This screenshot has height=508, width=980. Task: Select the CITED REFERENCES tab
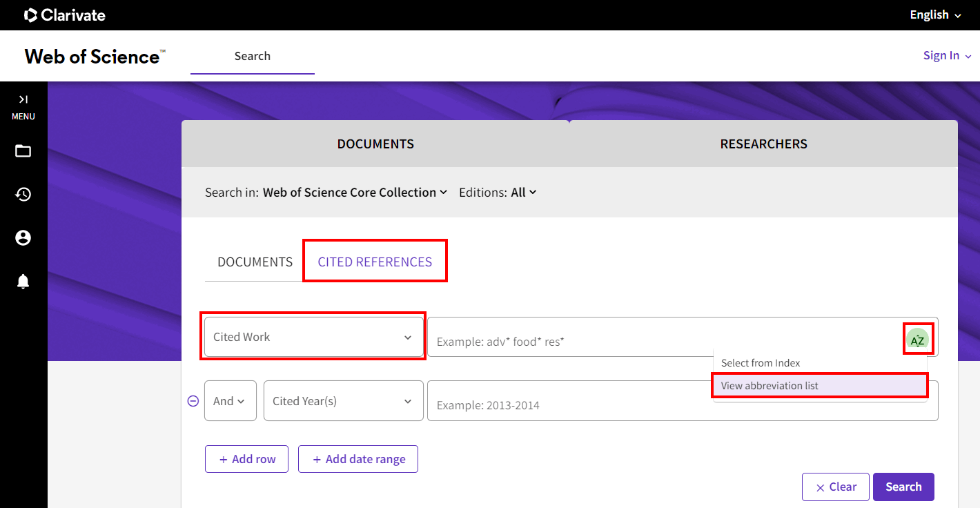point(375,262)
